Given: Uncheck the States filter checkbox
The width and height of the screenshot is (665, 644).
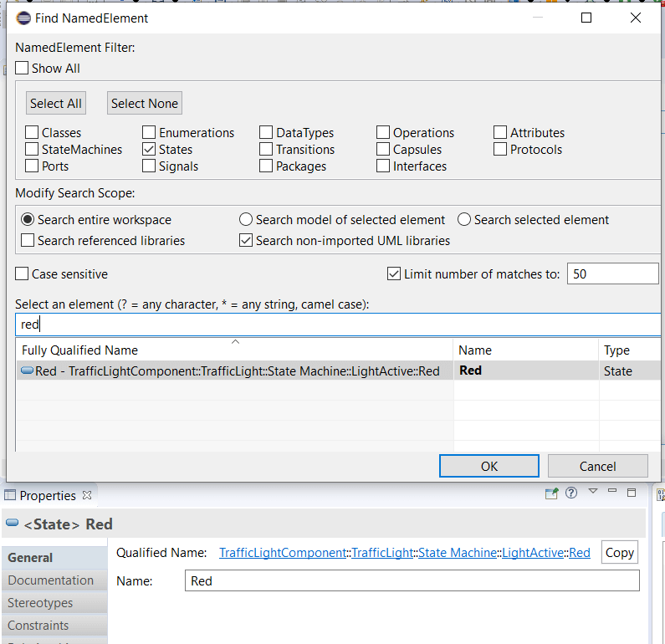Looking at the screenshot, I should click(149, 150).
